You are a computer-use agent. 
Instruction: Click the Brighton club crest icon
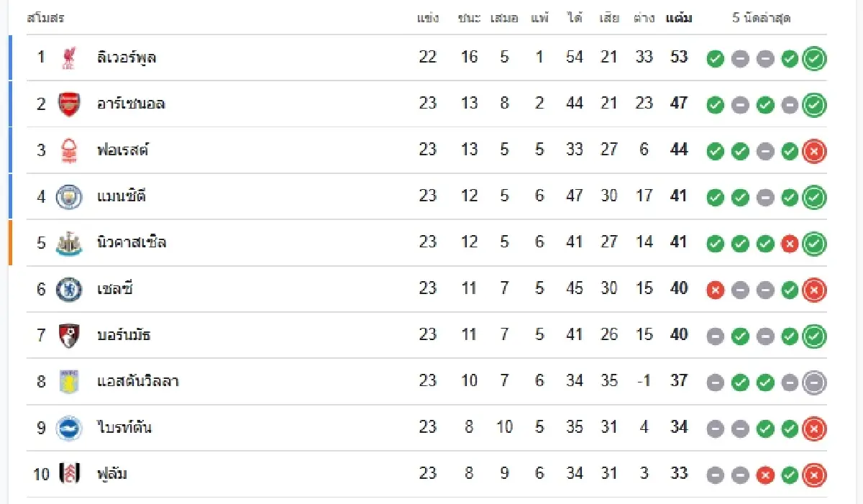pos(69,428)
